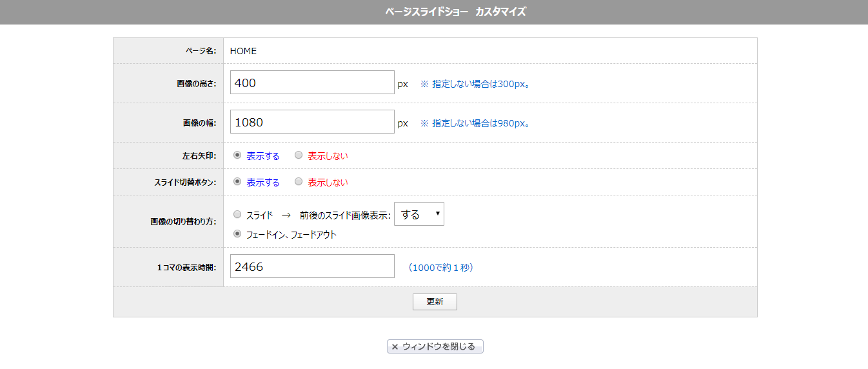Enable 表示する radio for スライド切替ボタン
The width and height of the screenshot is (868, 369).
click(237, 182)
